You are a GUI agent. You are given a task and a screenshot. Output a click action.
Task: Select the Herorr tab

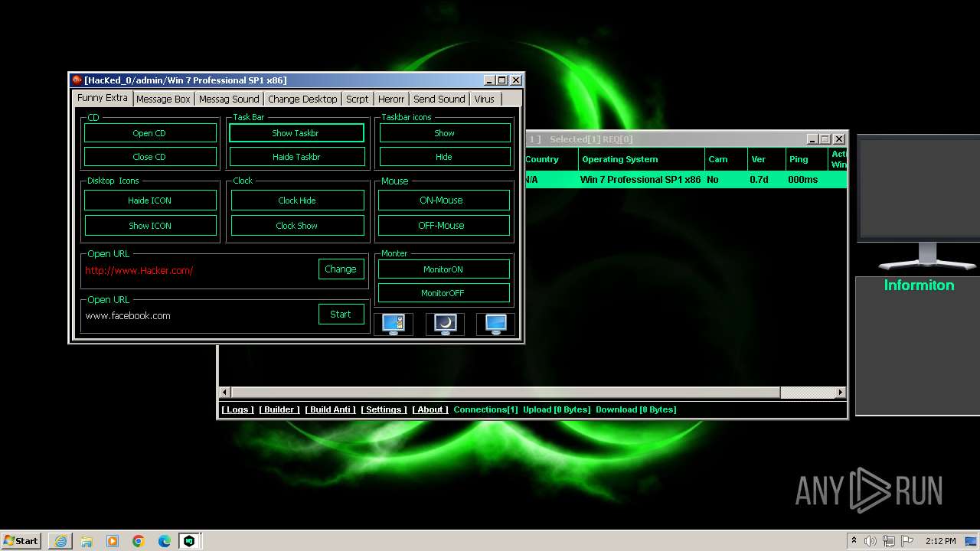tap(391, 99)
